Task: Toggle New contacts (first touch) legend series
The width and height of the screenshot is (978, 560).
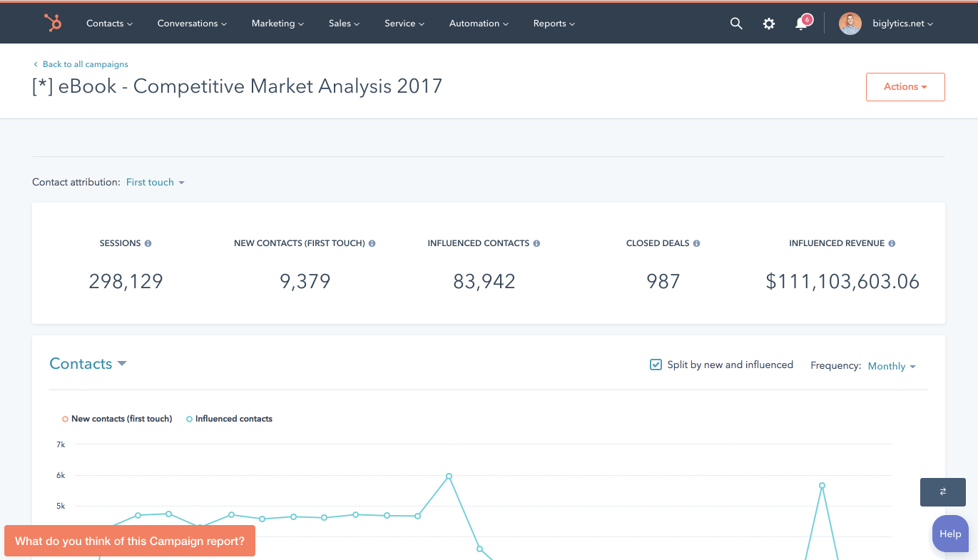Action: pyautogui.click(x=118, y=419)
